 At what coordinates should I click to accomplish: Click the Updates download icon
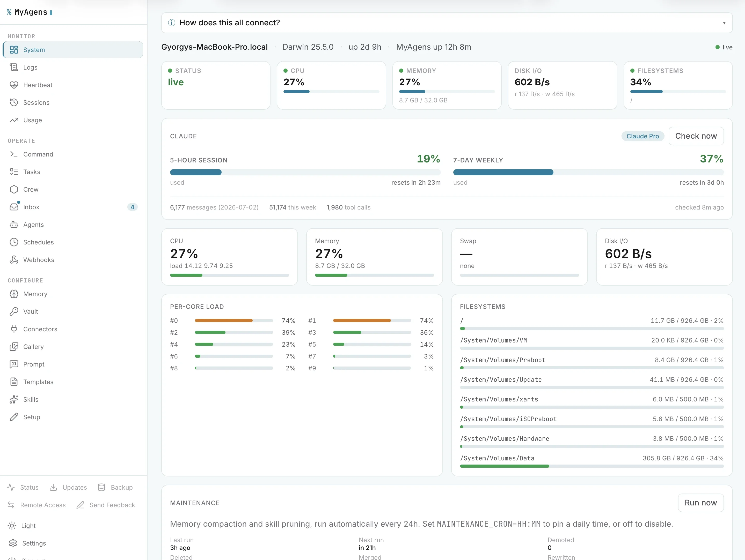point(53,487)
